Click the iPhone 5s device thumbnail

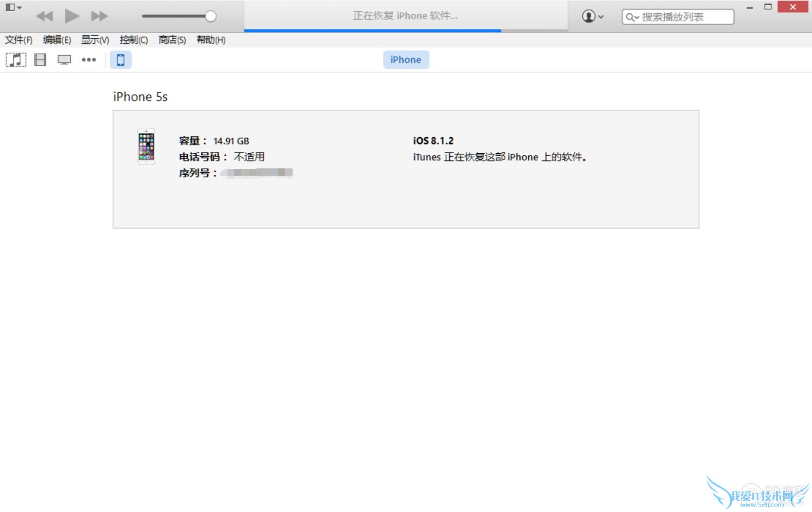point(146,146)
